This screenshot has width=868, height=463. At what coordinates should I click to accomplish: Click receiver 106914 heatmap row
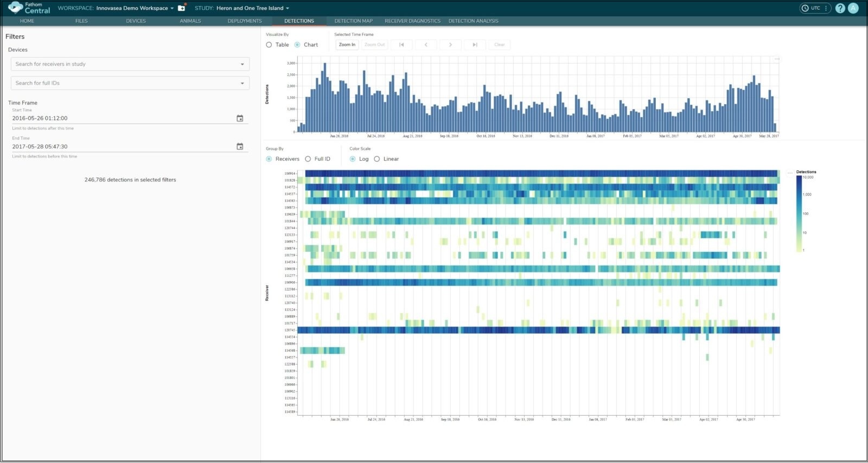point(541,174)
